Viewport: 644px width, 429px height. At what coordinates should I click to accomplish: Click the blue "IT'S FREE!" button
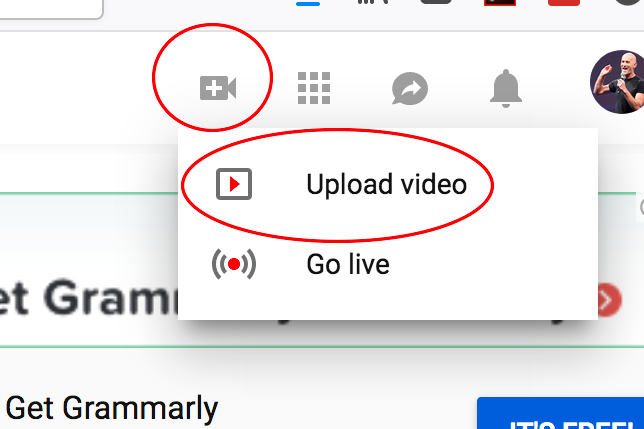point(561,413)
